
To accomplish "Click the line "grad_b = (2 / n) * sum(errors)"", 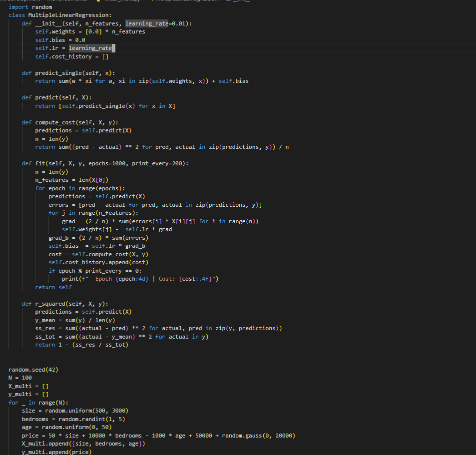I will click(98, 238).
